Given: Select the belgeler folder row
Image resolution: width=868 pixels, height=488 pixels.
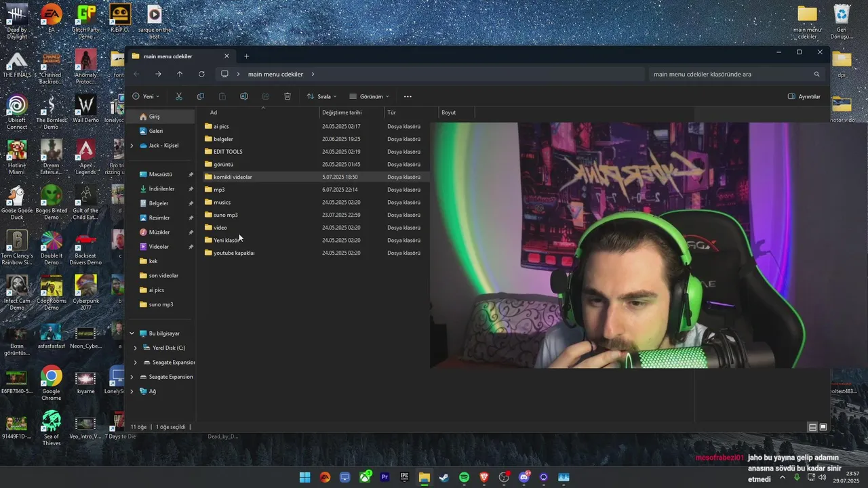Looking at the screenshot, I should point(315,139).
